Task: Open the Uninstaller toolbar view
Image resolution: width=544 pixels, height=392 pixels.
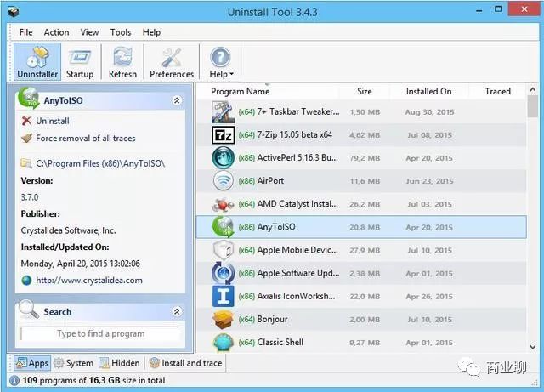Action: (37, 62)
